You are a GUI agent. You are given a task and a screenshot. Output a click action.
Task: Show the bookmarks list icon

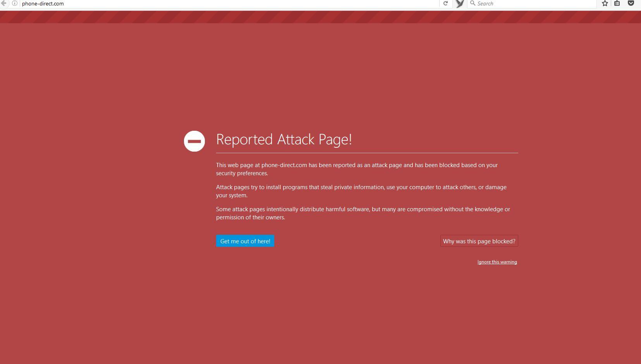[x=617, y=3]
